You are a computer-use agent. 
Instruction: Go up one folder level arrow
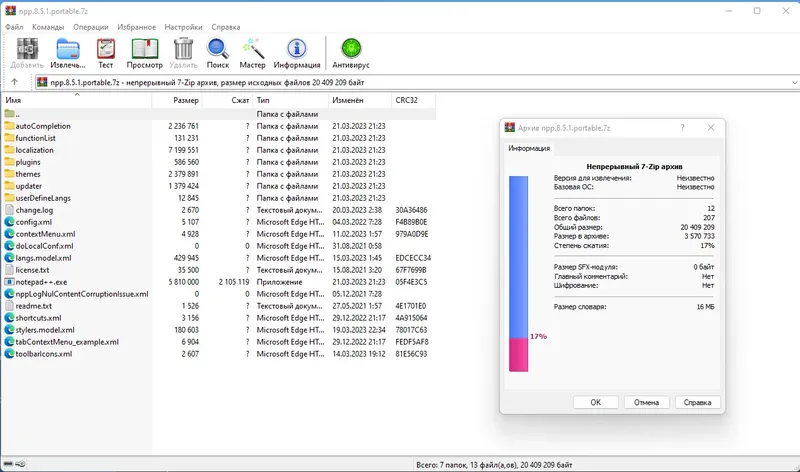(14, 82)
